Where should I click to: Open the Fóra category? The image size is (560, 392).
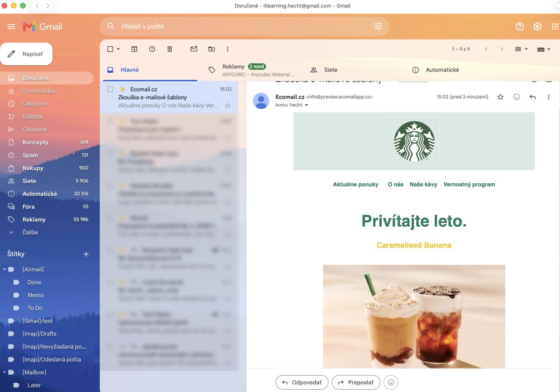47,206
